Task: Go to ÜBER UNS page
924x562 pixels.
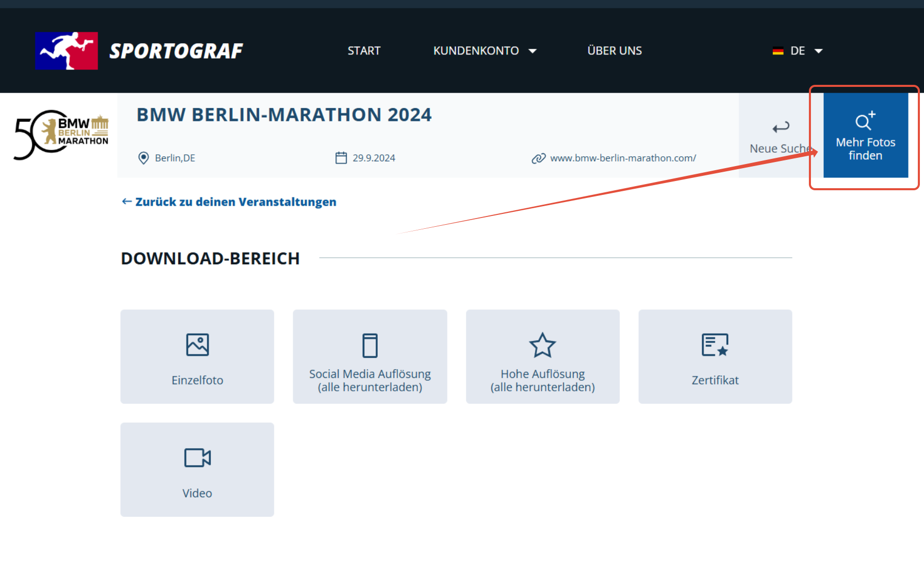Action: tap(615, 50)
